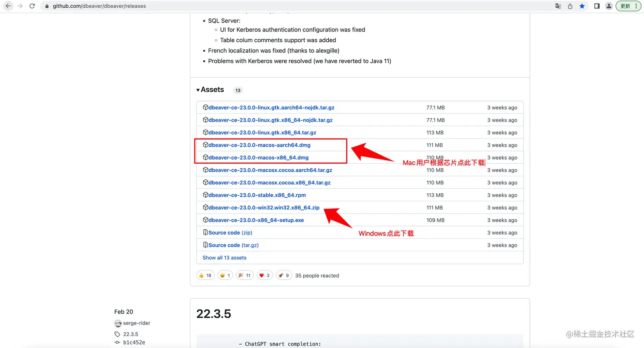Click the browser forward arrow
This screenshot has width=644, height=348.
click(20, 6)
